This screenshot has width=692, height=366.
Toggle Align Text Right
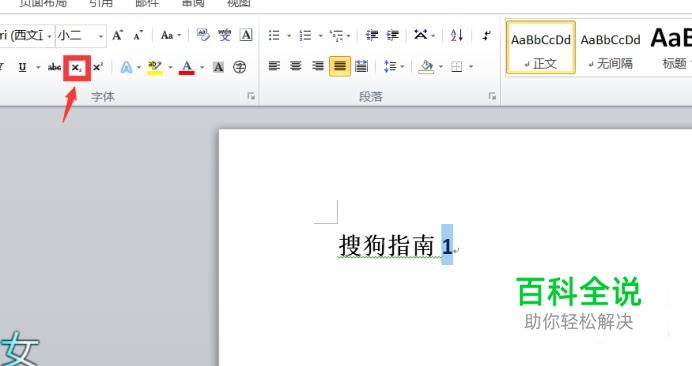tap(318, 67)
